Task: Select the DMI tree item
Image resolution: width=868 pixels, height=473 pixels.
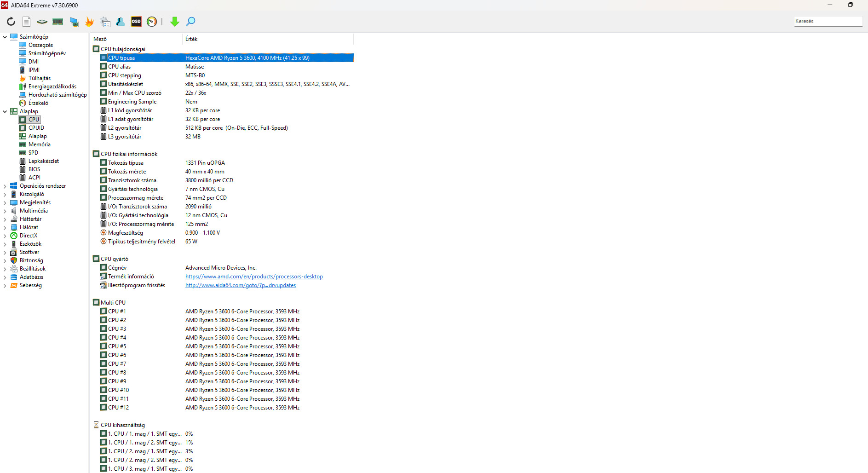Action: (x=34, y=62)
